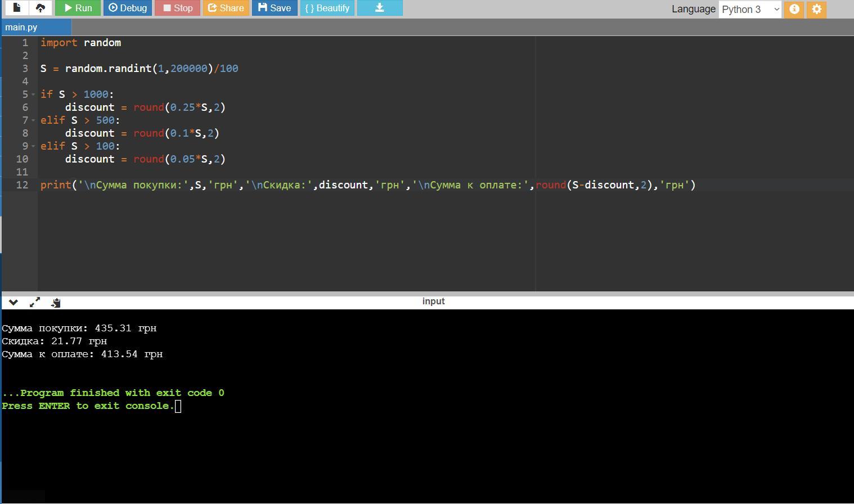This screenshot has width=854, height=504.
Task: Click the 'Language' label
Action: point(694,9)
